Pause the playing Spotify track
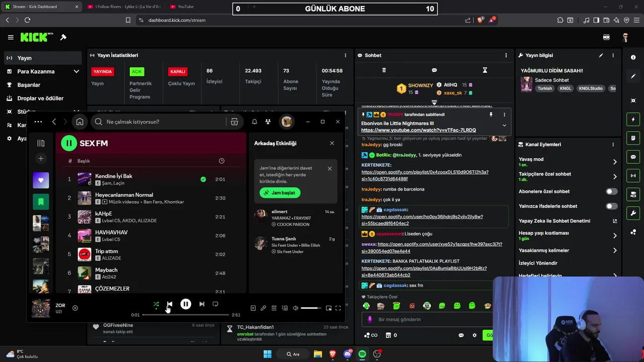This screenshot has height=362, width=644. click(x=186, y=304)
